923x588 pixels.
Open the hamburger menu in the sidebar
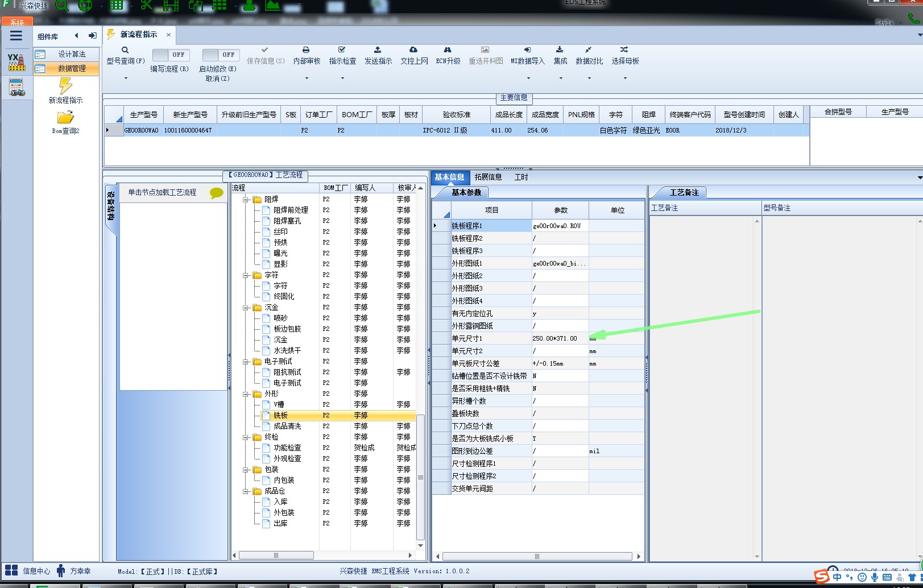[16, 36]
